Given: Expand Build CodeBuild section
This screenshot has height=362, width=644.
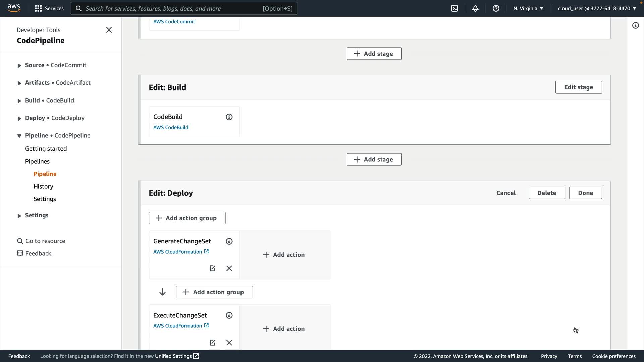Looking at the screenshot, I should (19, 101).
